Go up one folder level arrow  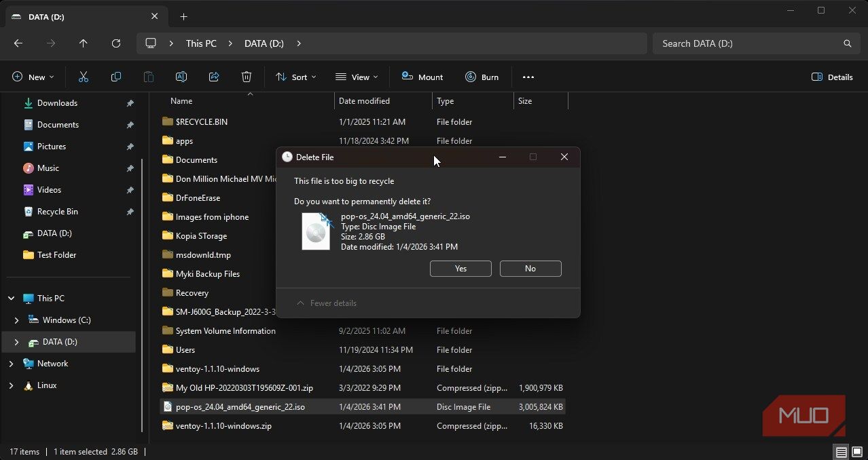click(x=84, y=43)
